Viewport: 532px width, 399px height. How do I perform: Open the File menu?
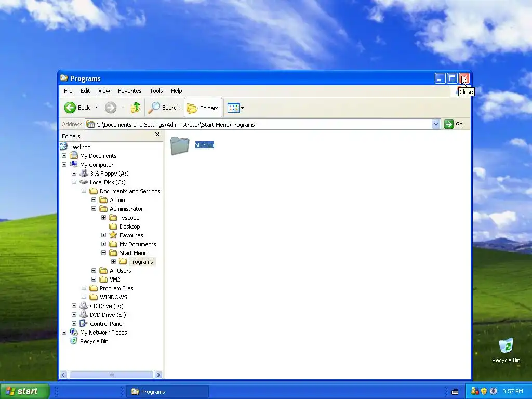[x=68, y=91]
